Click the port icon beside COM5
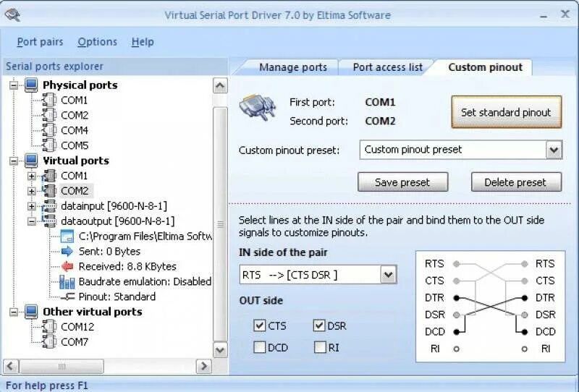The width and height of the screenshot is (579, 392). (49, 145)
